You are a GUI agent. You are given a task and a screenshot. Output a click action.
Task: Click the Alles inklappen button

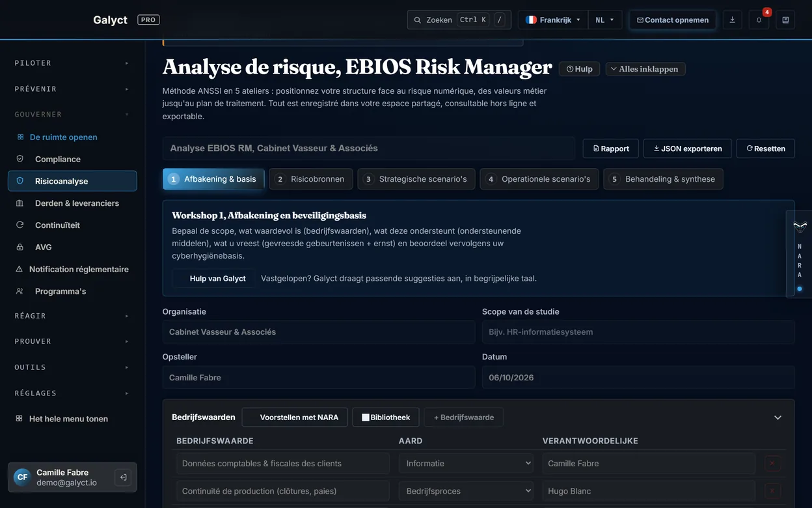click(x=645, y=69)
